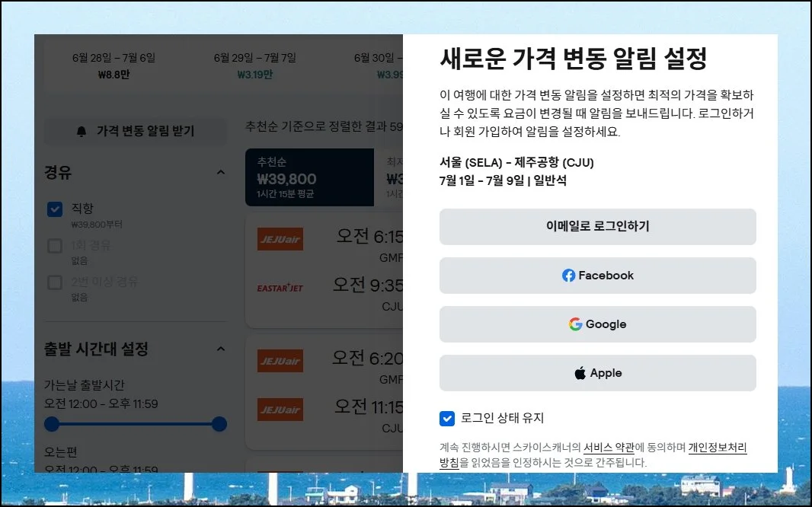Click the first Jeju Air airline logo
The width and height of the screenshot is (812, 507).
click(280, 239)
